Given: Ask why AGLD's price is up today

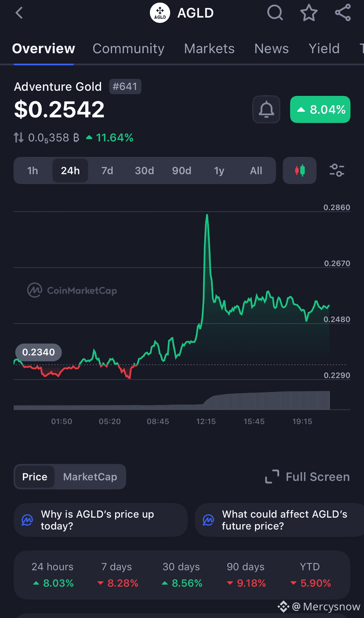Looking at the screenshot, I should 101,520.
